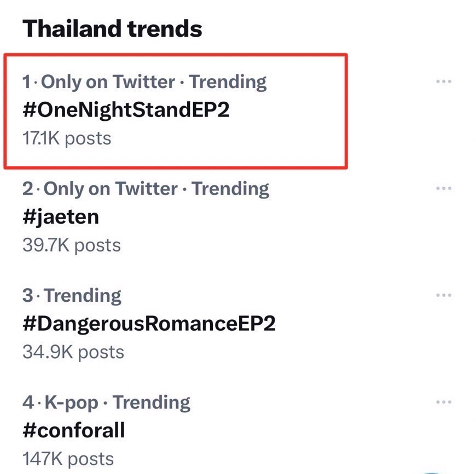This screenshot has height=474, width=476.
Task: Click the 17.1K posts count
Action: (x=67, y=138)
